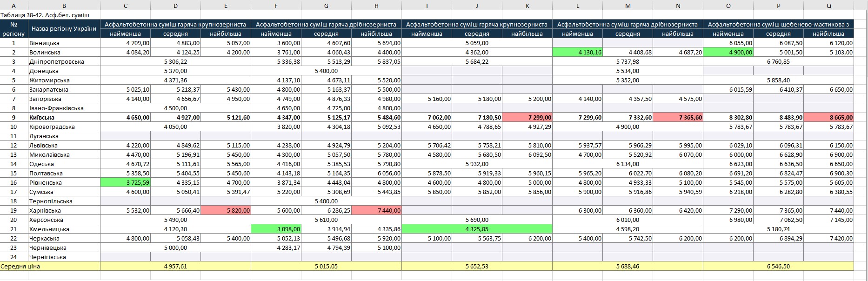The height and width of the screenshot is (281, 868).
Task: Select column header A
Action: coord(13,6)
